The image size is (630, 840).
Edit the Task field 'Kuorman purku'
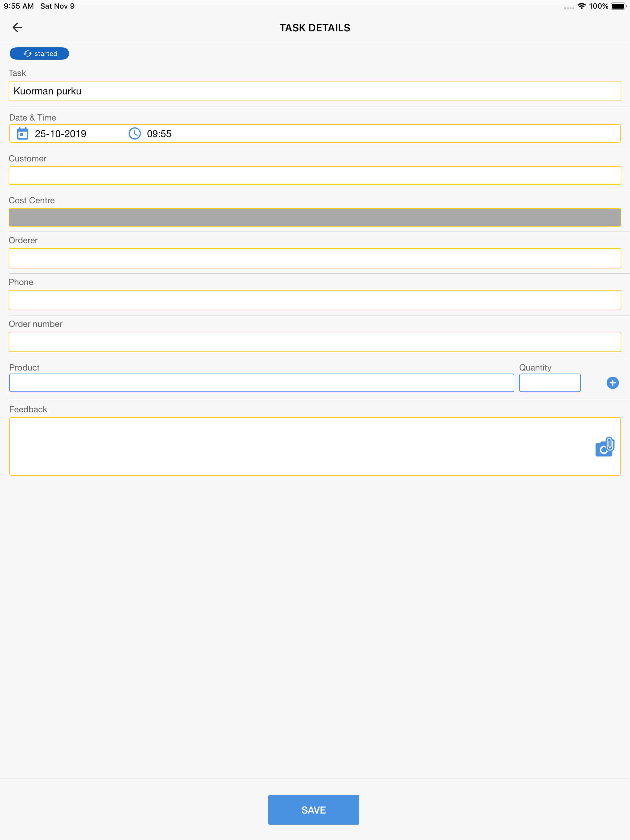[x=315, y=91]
